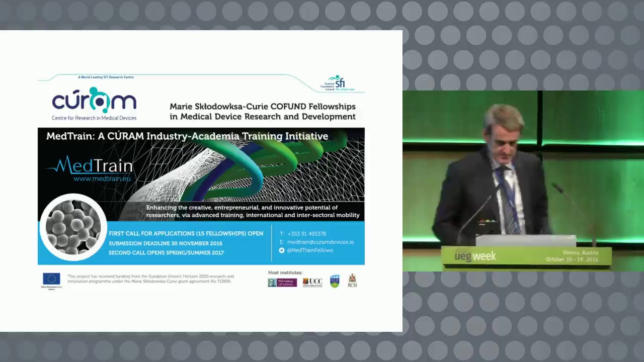
Task: Click 'October 15 – 19, 2016' on the podium
Action: (x=572, y=259)
